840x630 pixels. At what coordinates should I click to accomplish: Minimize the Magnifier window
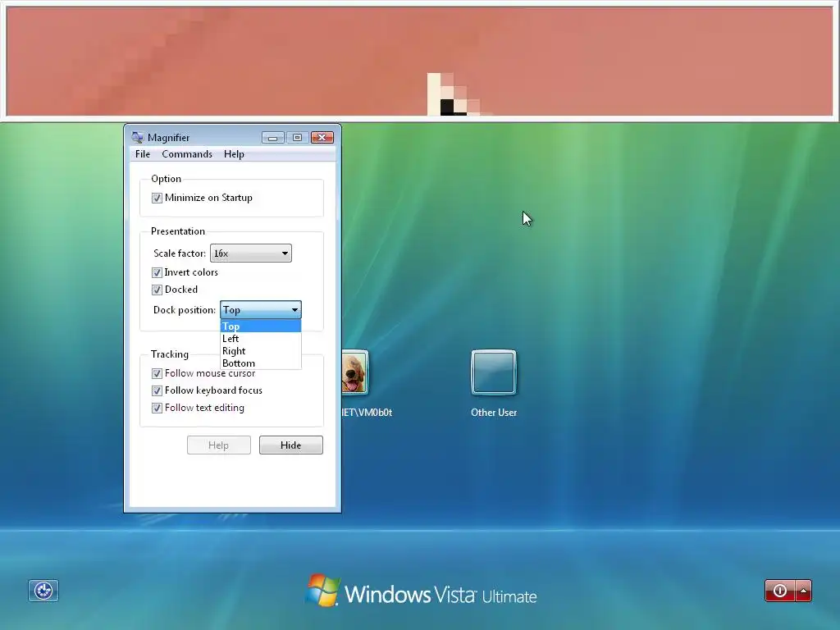(272, 138)
